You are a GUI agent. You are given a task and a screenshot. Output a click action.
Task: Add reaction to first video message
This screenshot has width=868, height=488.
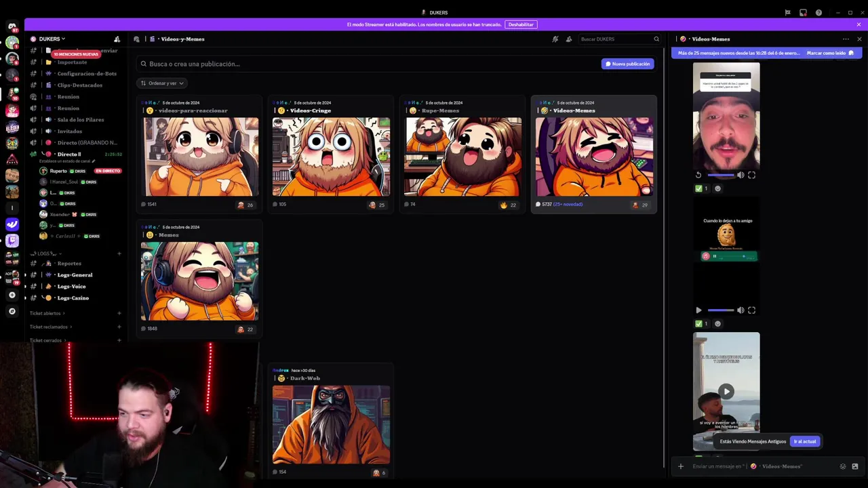pos(717,188)
